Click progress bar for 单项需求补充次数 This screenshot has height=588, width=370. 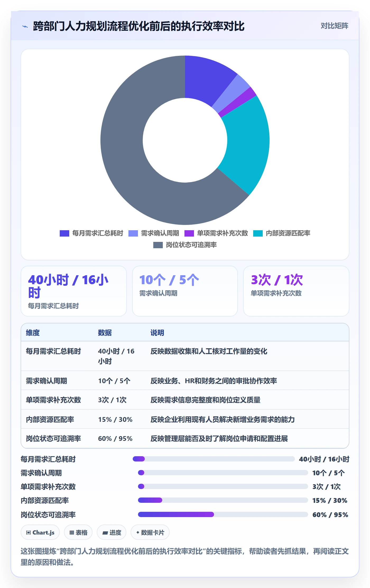pos(223,486)
